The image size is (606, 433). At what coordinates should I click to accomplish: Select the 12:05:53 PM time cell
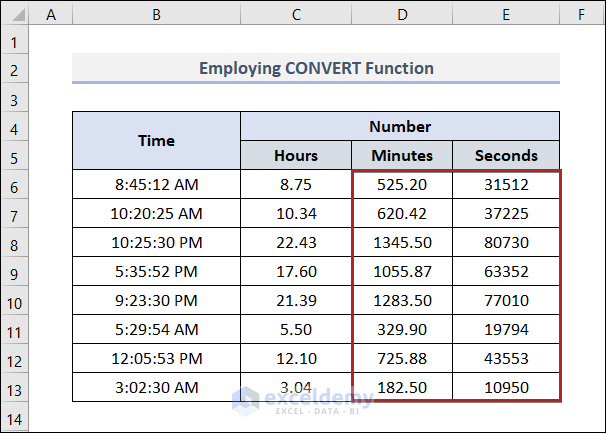point(156,358)
